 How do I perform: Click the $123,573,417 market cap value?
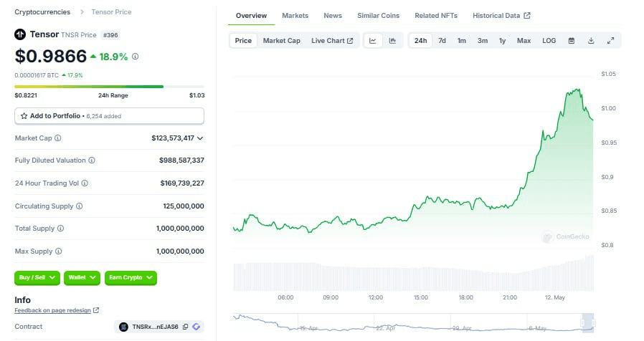click(173, 138)
